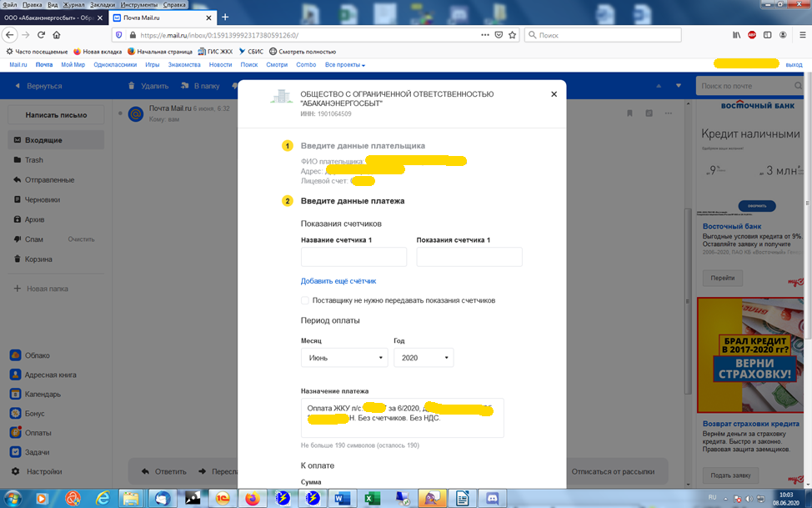Viewport: 812px width, 508px height.
Task: Open the Инструменты menu
Action: coord(138,5)
